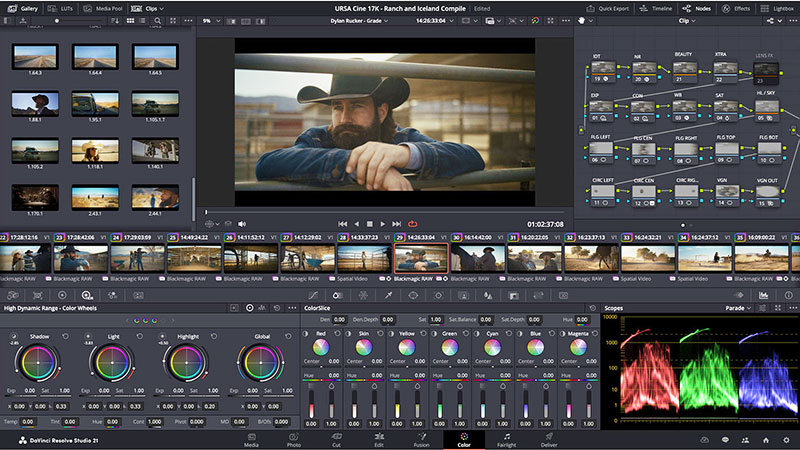Switch to the Fusion page
800x450 pixels.
tap(421, 440)
